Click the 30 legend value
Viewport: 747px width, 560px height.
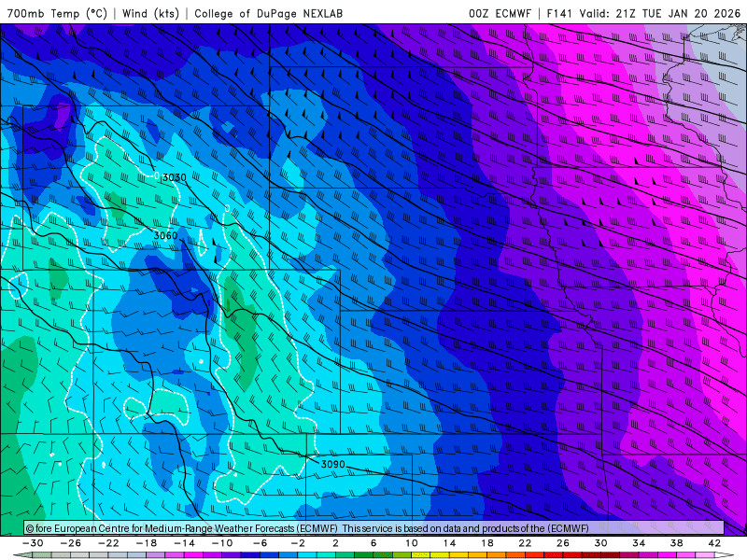pos(600,543)
